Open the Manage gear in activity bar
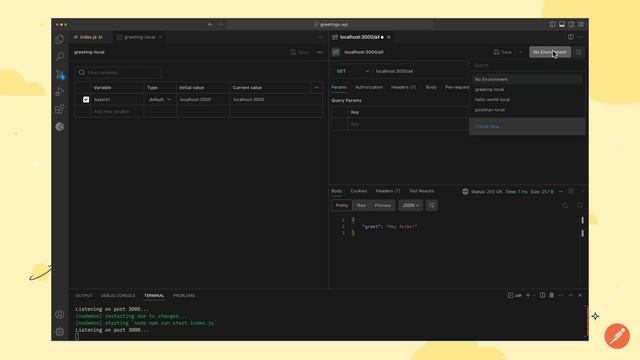 (60, 331)
